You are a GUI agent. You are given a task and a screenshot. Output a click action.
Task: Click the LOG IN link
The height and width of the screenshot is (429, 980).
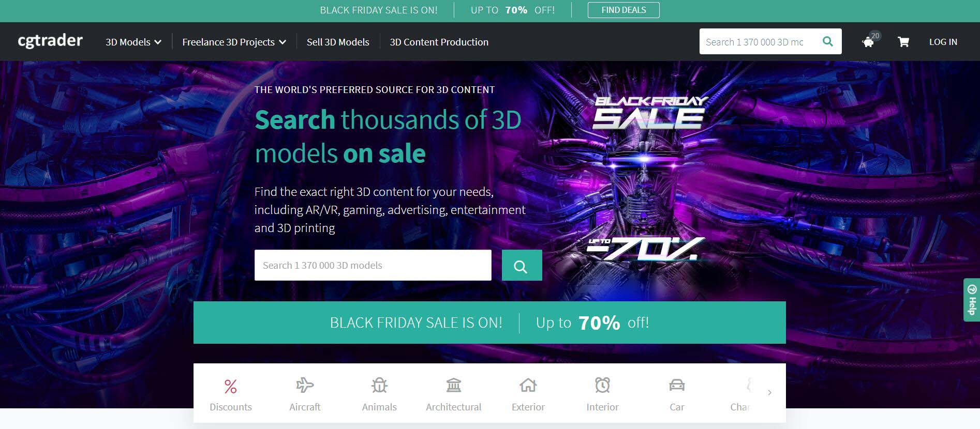[943, 42]
